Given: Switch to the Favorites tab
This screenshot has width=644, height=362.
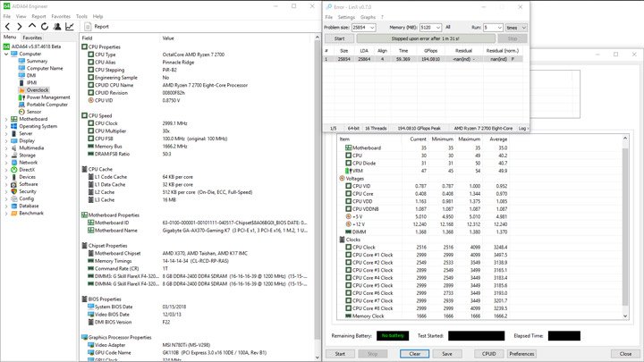Looking at the screenshot, I should pos(32,38).
